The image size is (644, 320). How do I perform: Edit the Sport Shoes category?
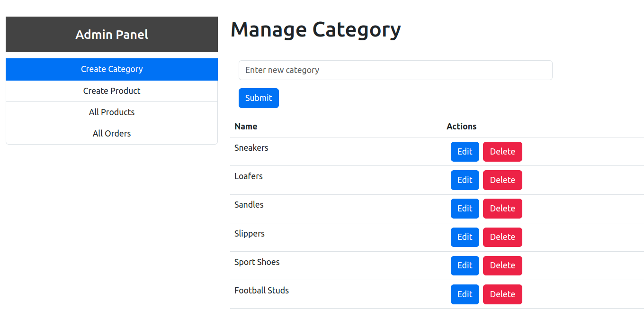(x=465, y=265)
